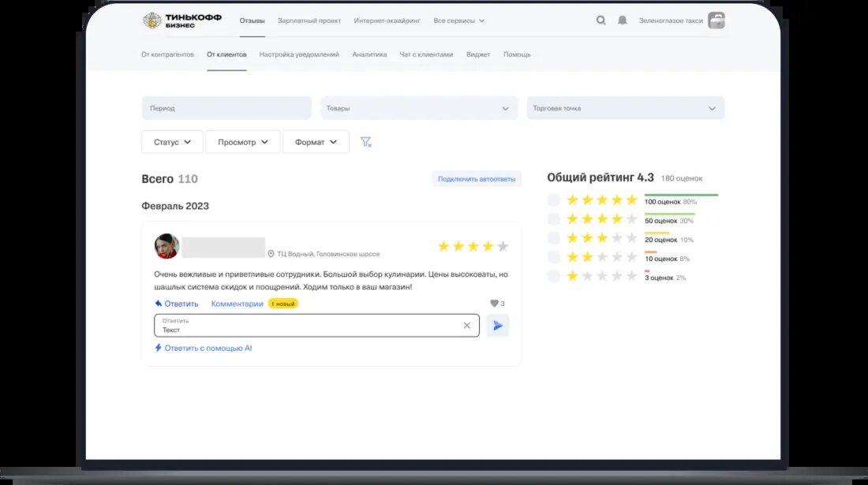
Task: Click the Tinkoff Business logo
Action: click(x=182, y=21)
